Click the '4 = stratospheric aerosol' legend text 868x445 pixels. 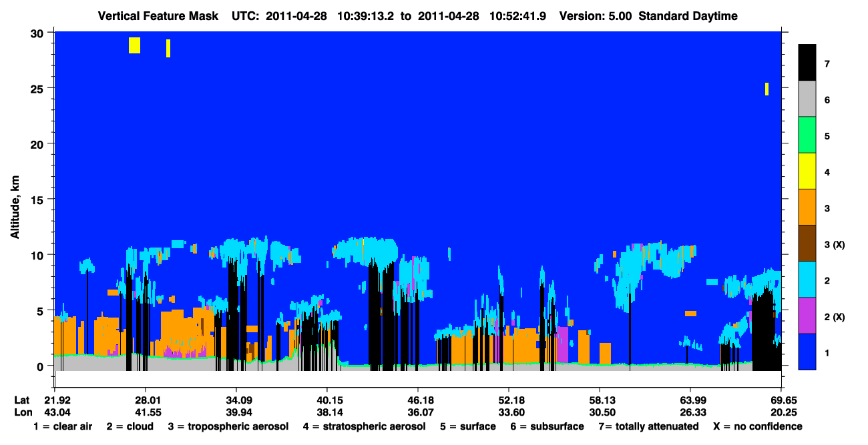(x=364, y=426)
